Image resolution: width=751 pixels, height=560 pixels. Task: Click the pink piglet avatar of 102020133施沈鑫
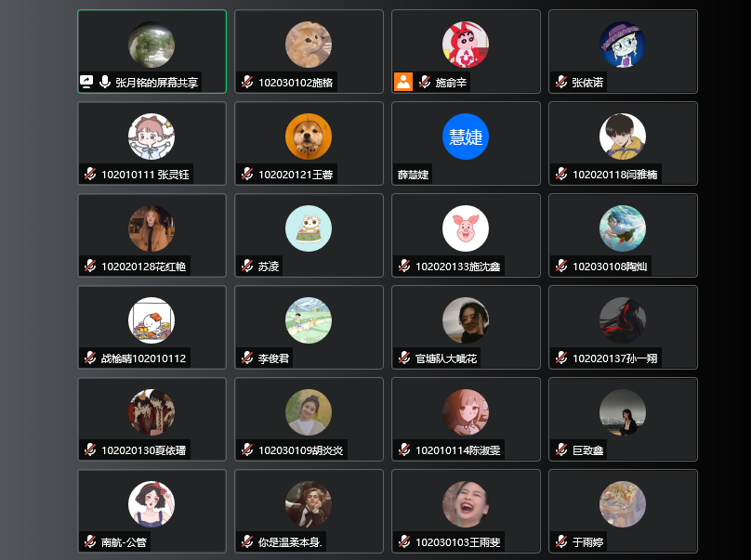click(x=466, y=228)
